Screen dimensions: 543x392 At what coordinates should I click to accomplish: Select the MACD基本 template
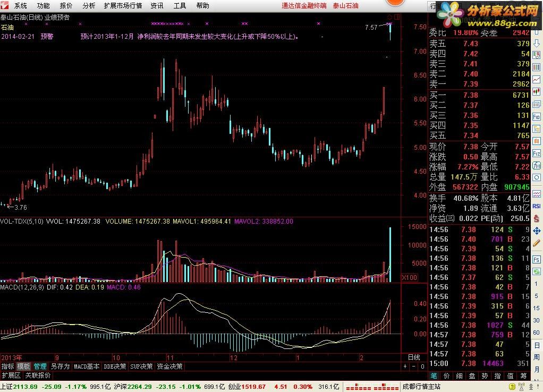87,367
